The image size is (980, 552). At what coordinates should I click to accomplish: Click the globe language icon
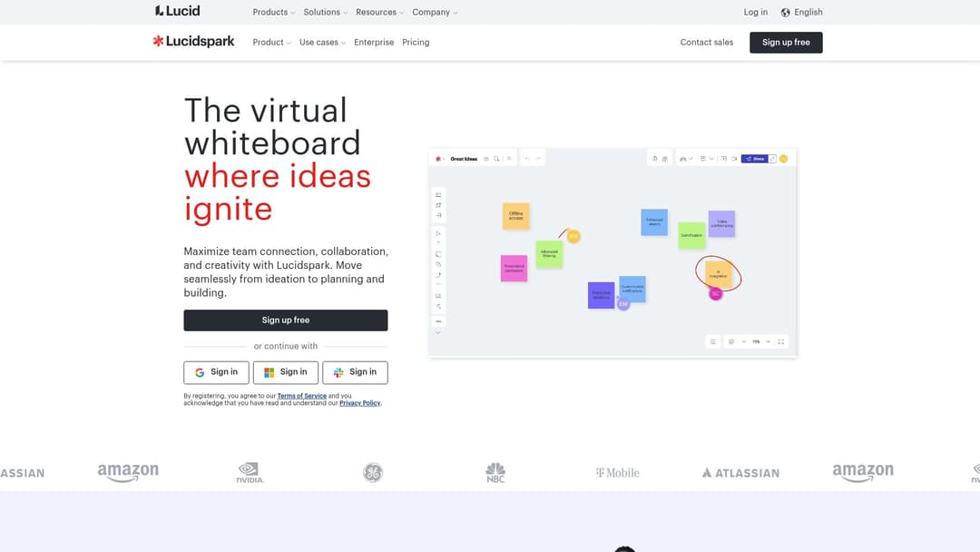pyautogui.click(x=786, y=13)
